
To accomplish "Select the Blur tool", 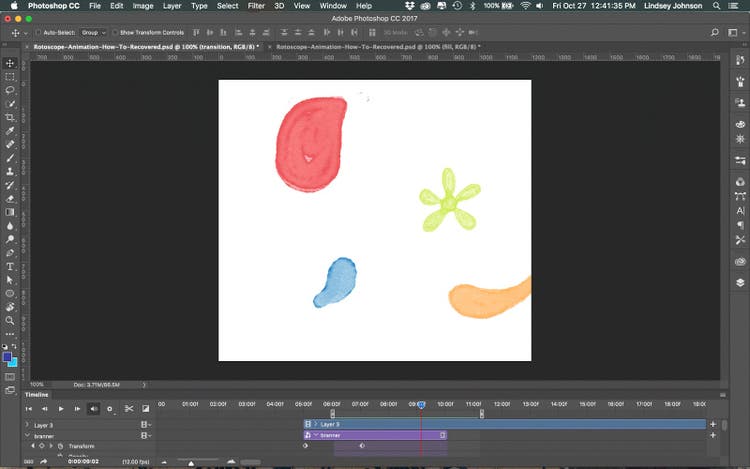I will (10, 226).
